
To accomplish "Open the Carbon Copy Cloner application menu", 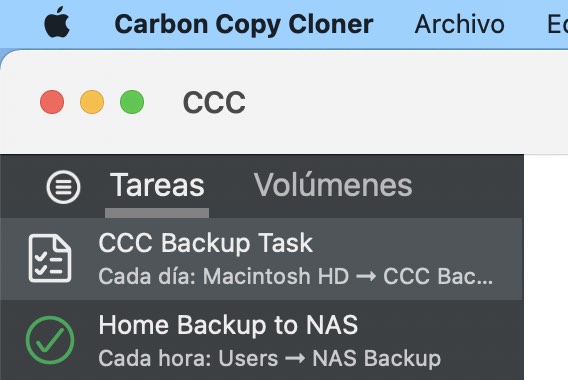I will pyautogui.click(x=244, y=24).
